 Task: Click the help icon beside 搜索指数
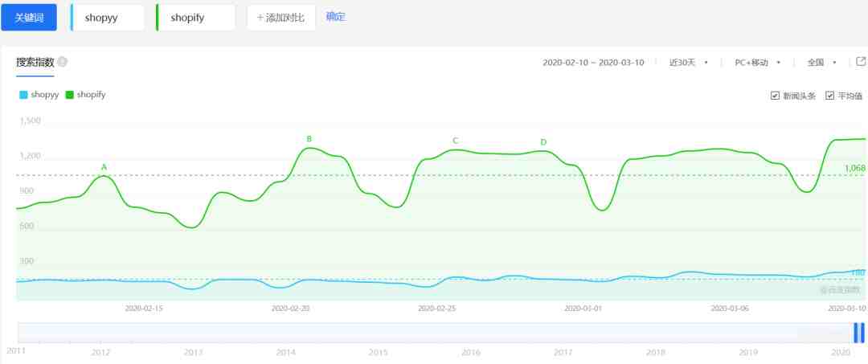pos(63,62)
